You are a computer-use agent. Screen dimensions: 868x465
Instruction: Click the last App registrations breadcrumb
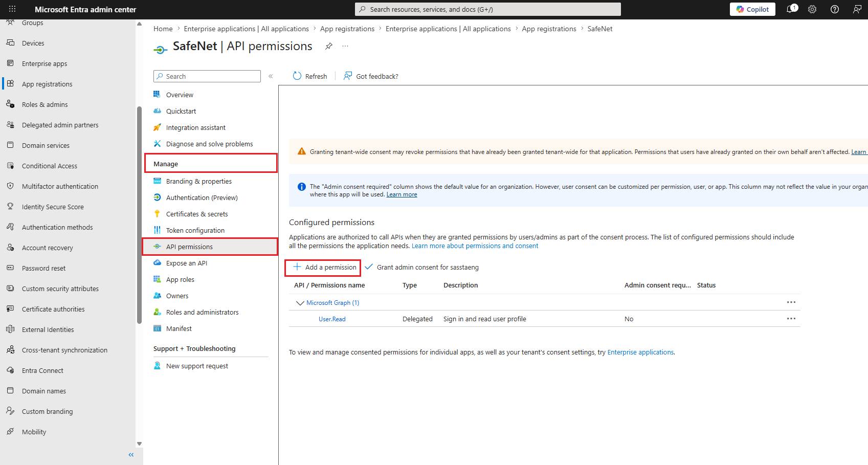(549, 29)
